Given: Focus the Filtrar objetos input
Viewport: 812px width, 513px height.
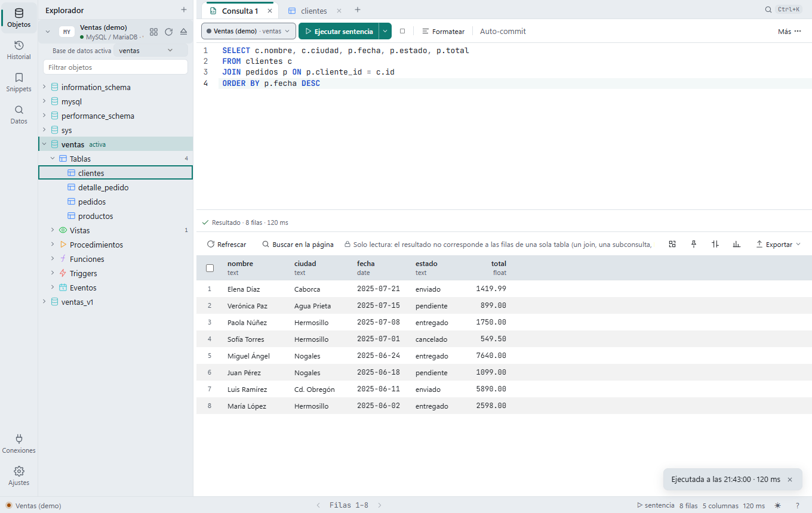Looking at the screenshot, I should (116, 67).
